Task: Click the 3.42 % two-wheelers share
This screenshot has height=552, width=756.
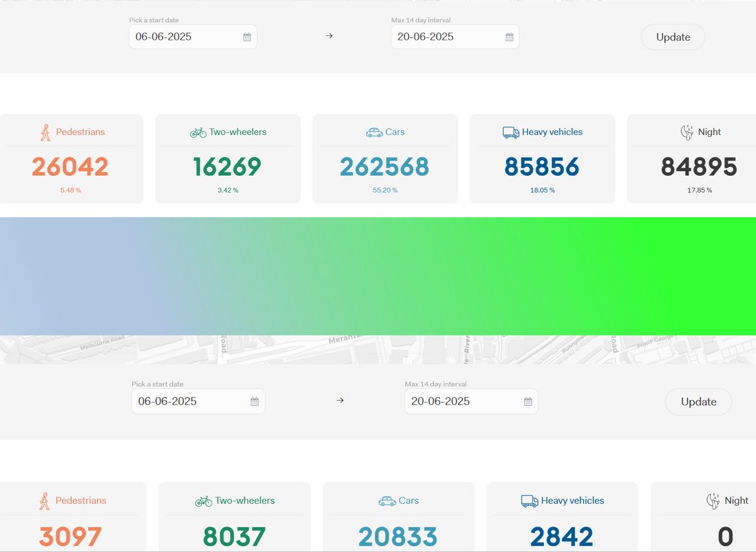Action: [227, 190]
